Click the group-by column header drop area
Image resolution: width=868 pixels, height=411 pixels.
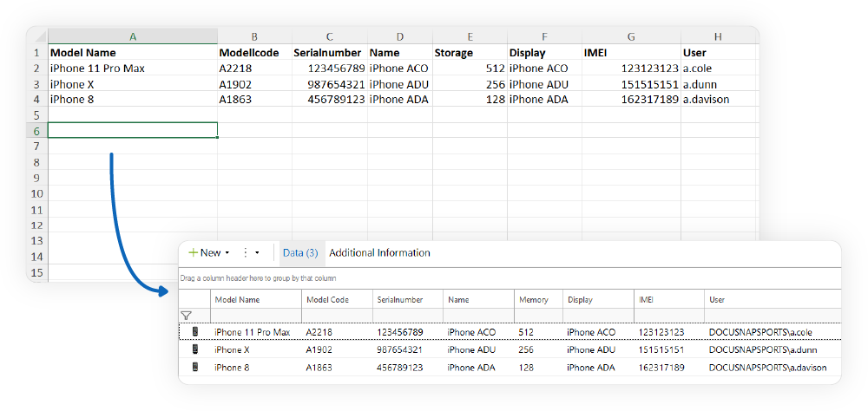510,278
